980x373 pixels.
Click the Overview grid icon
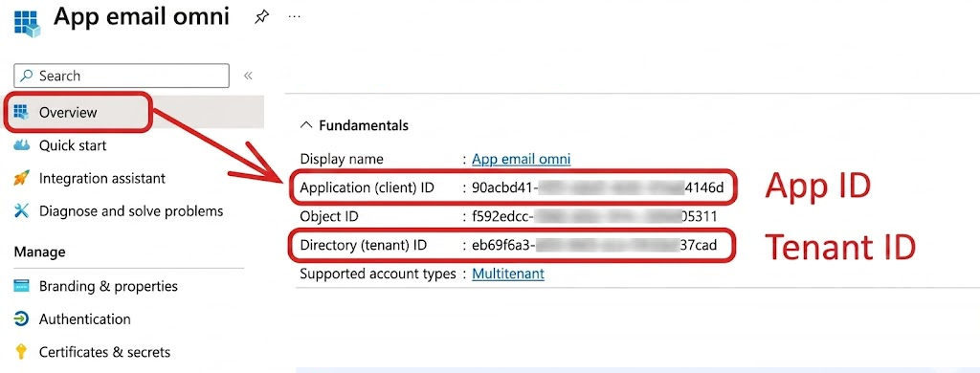21,113
